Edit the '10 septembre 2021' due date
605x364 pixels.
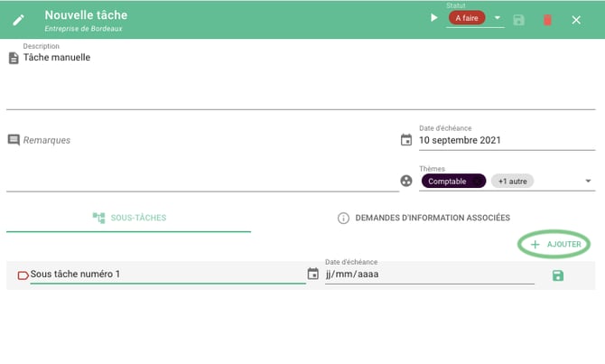(x=507, y=140)
